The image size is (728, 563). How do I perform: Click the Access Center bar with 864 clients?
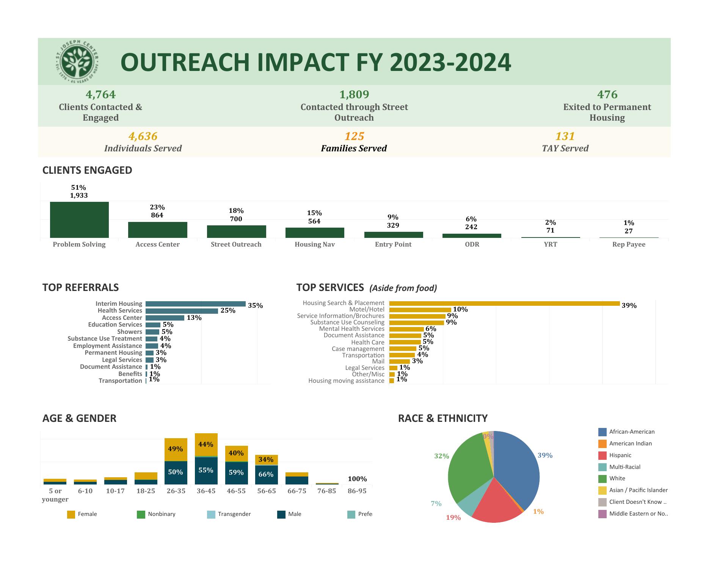click(157, 230)
